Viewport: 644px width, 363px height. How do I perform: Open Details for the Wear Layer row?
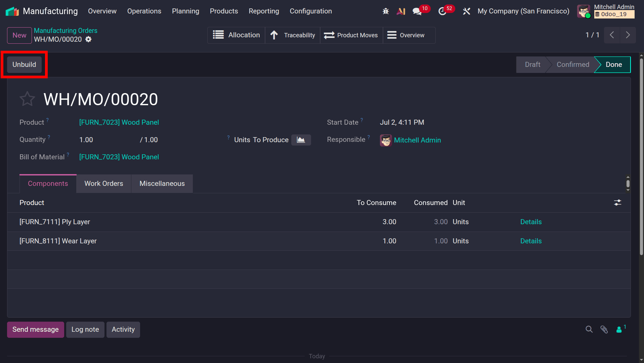click(x=531, y=241)
